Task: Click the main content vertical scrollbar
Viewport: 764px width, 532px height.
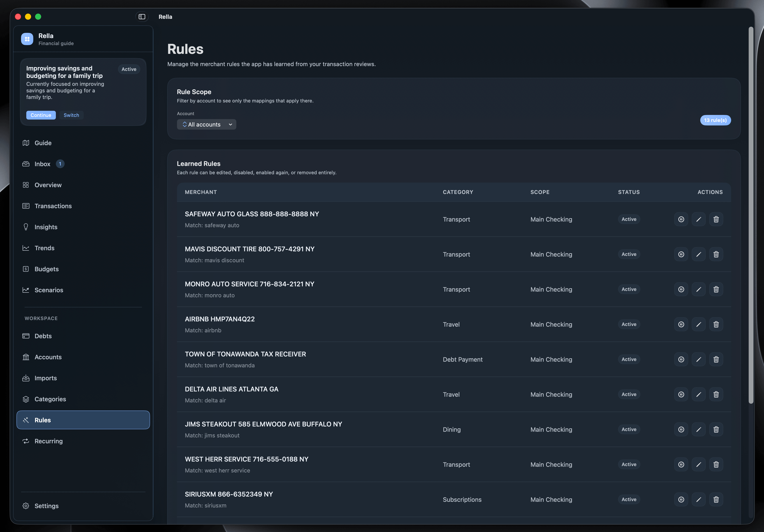Action: click(x=751, y=215)
